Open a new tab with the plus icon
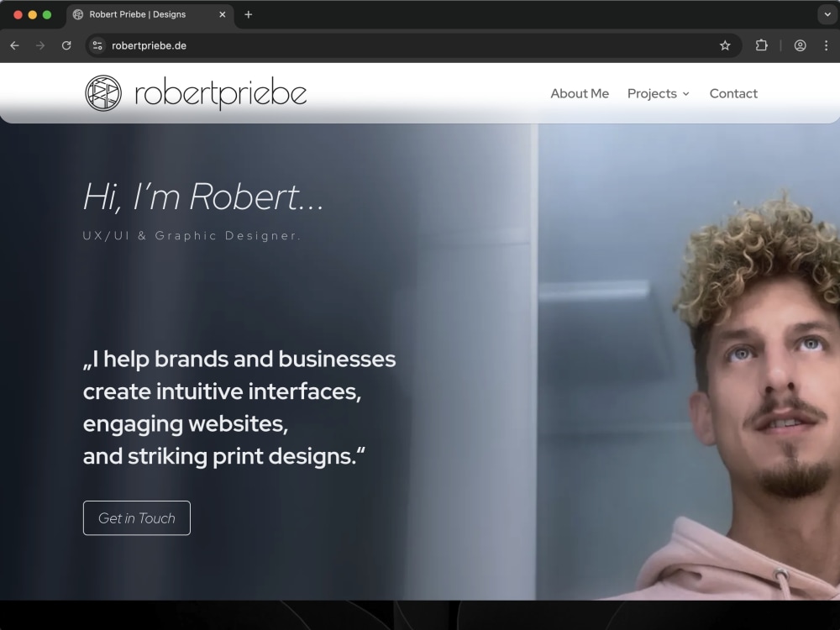Screen dimensions: 840x630 [x=248, y=14]
